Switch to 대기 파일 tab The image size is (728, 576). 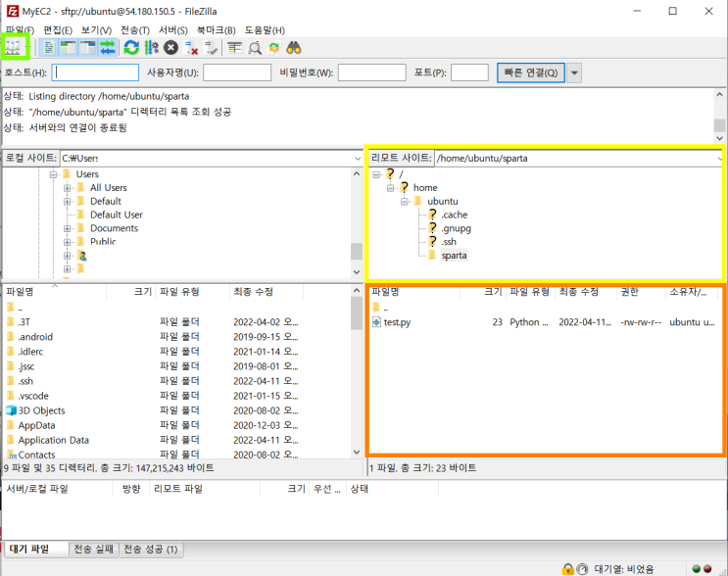pyautogui.click(x=36, y=550)
